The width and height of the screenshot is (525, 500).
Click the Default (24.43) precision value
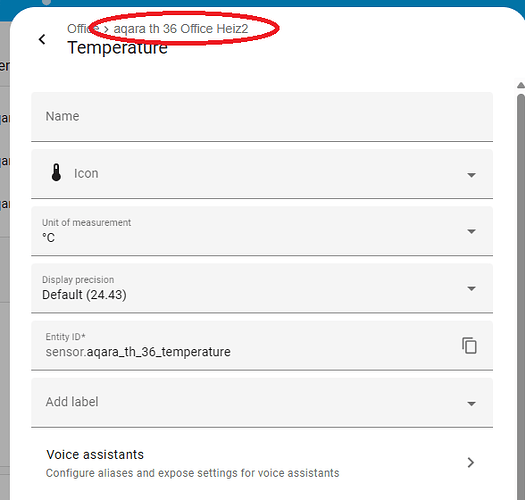(x=84, y=295)
